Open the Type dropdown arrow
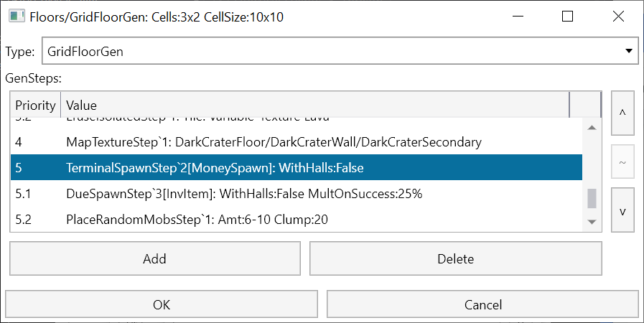 628,51
